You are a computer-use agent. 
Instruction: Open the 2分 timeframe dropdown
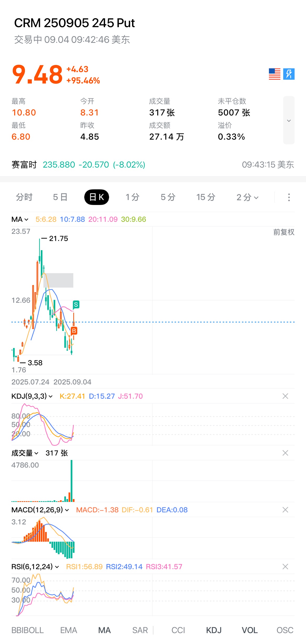(x=247, y=197)
